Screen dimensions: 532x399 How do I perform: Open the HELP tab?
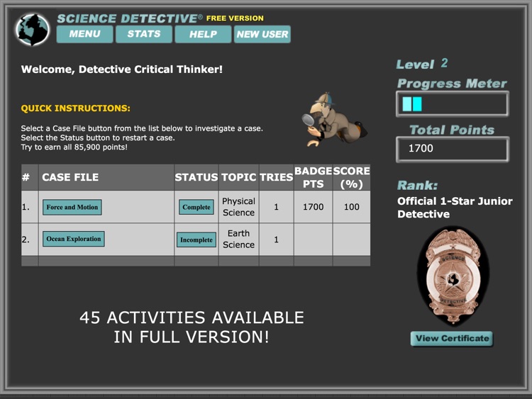[203, 34]
